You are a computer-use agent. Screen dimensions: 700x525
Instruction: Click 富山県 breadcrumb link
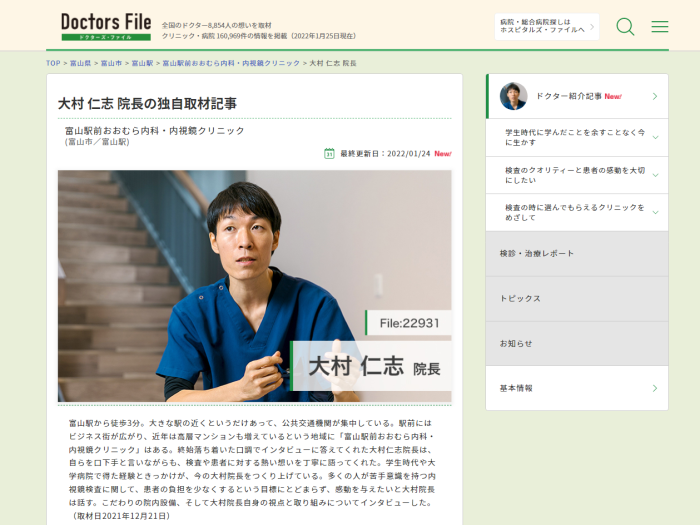[x=80, y=63]
